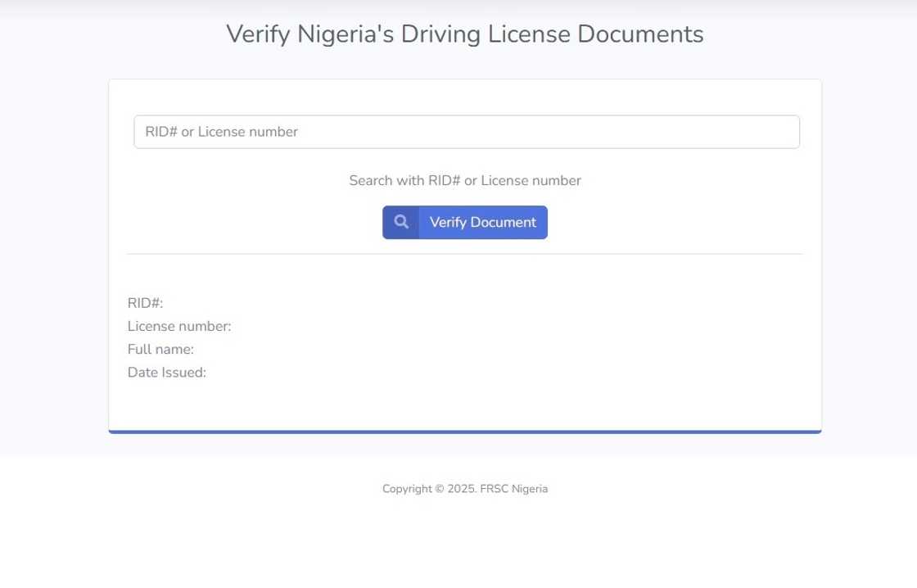The width and height of the screenshot is (917, 588).
Task: Click the word Copyright in the footer
Action: pyautogui.click(x=407, y=489)
